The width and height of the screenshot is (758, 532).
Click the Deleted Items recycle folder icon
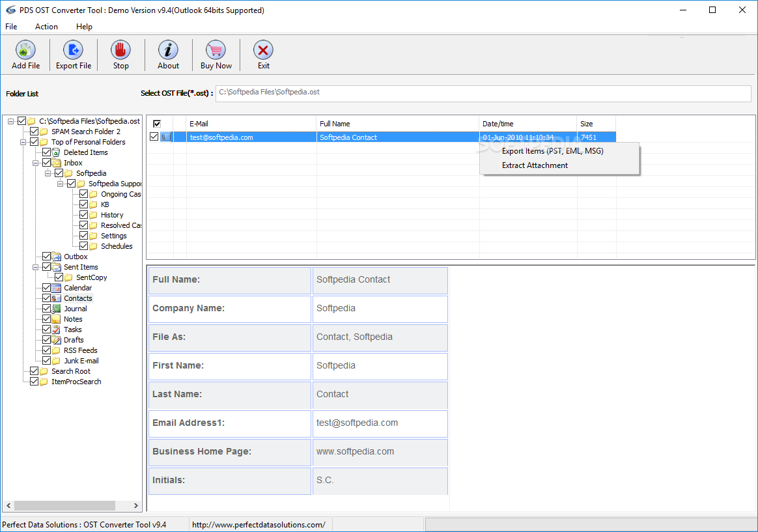click(x=56, y=152)
